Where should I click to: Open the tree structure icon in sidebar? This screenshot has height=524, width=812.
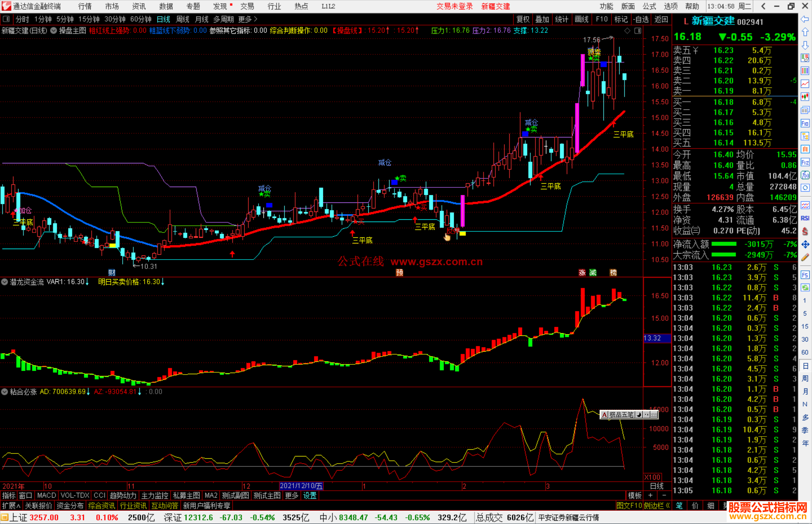[805, 136]
